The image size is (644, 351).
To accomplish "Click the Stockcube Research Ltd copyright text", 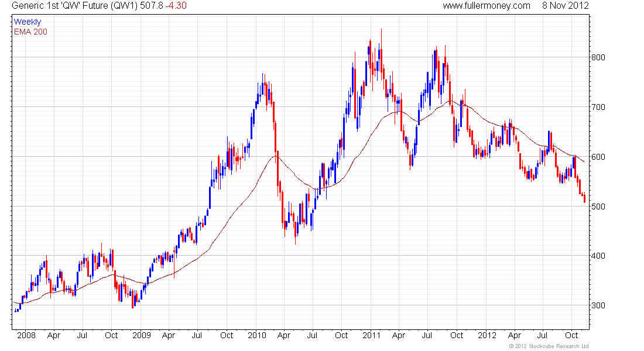I will pyautogui.click(x=549, y=346).
